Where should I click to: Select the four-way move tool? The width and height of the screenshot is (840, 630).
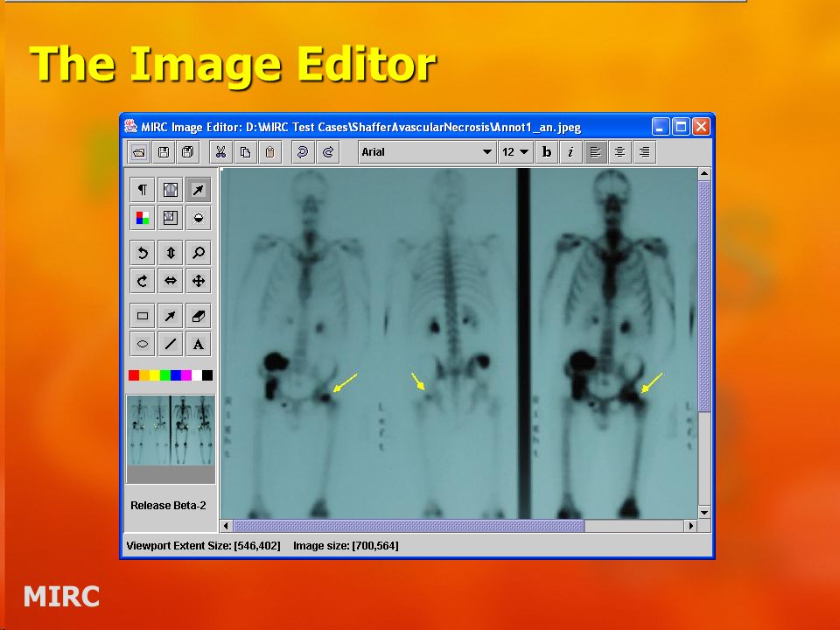point(199,281)
